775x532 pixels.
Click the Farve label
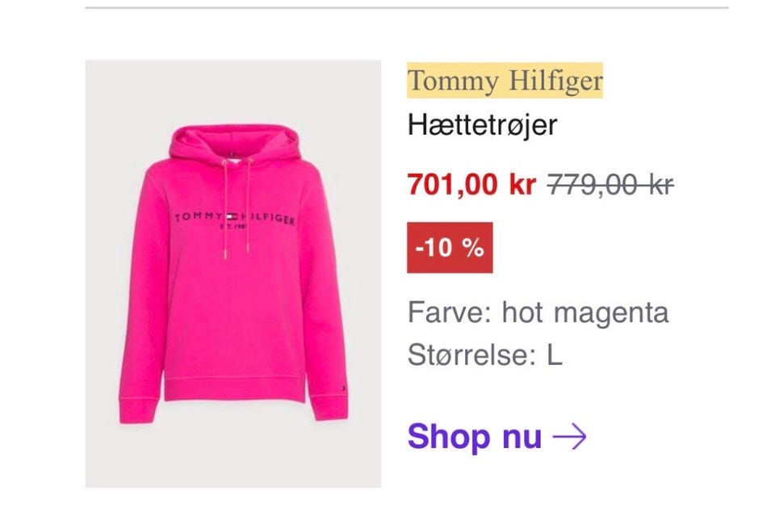tap(450, 312)
